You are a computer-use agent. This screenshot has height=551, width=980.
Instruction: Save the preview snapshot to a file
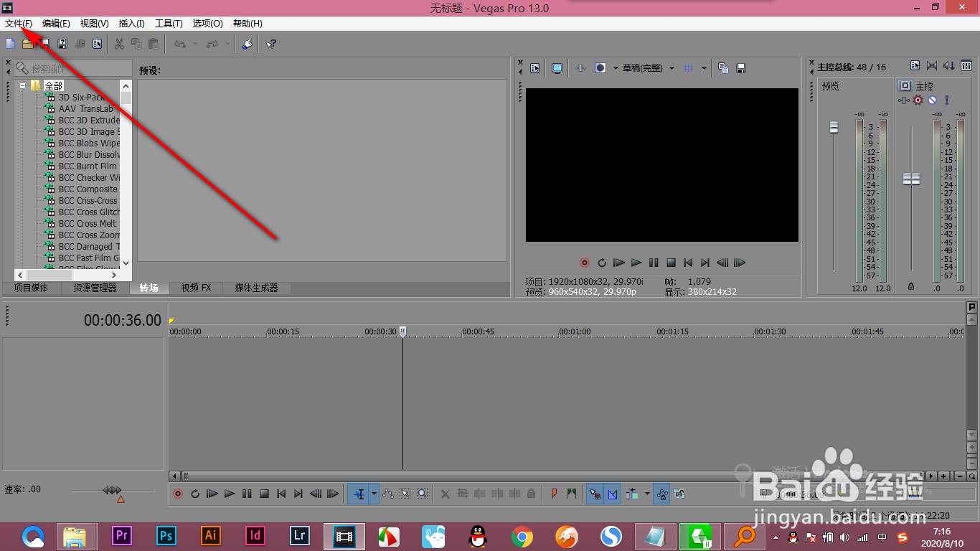tap(740, 68)
